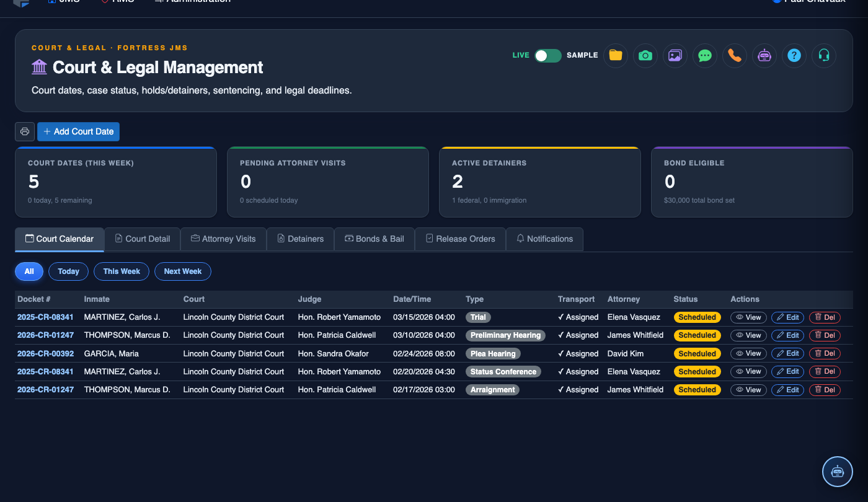Open docket link 2026-CR-00392
The image size is (868, 502).
coord(45,354)
